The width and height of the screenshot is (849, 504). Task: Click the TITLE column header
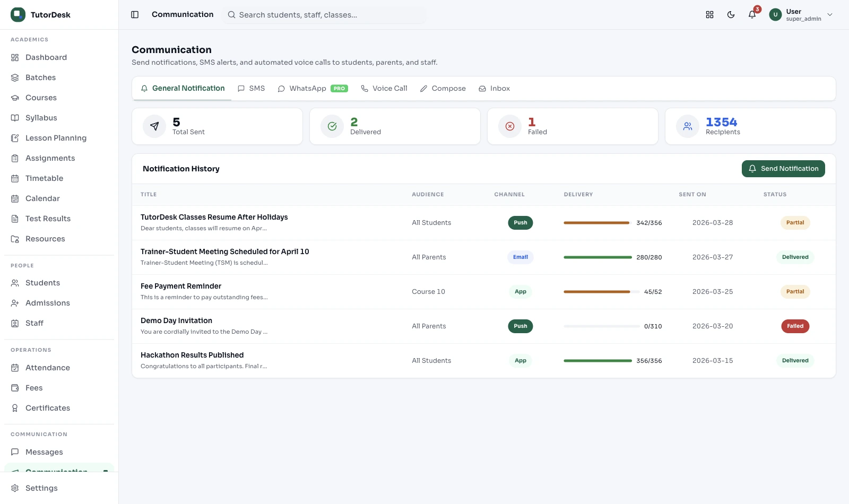[x=149, y=195]
